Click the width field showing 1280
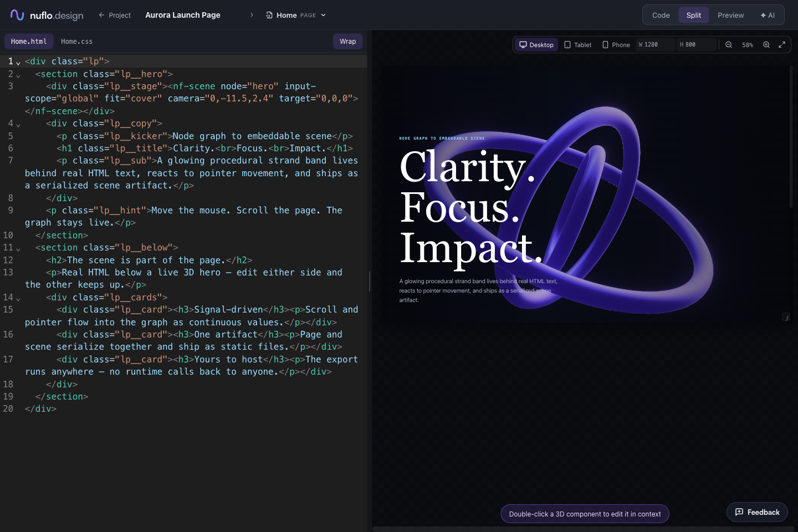Screen dimensions: 798x532 [x=656, y=45]
